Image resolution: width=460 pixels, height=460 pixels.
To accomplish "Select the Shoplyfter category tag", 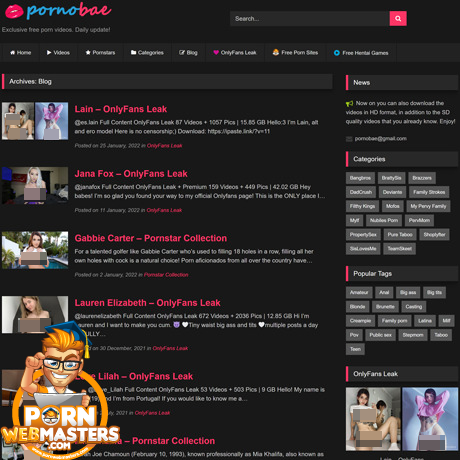I will click(434, 235).
